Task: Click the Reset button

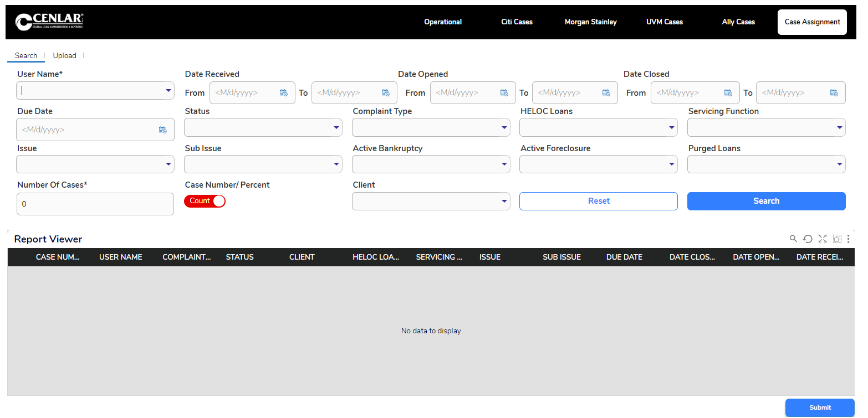Action: click(x=599, y=202)
